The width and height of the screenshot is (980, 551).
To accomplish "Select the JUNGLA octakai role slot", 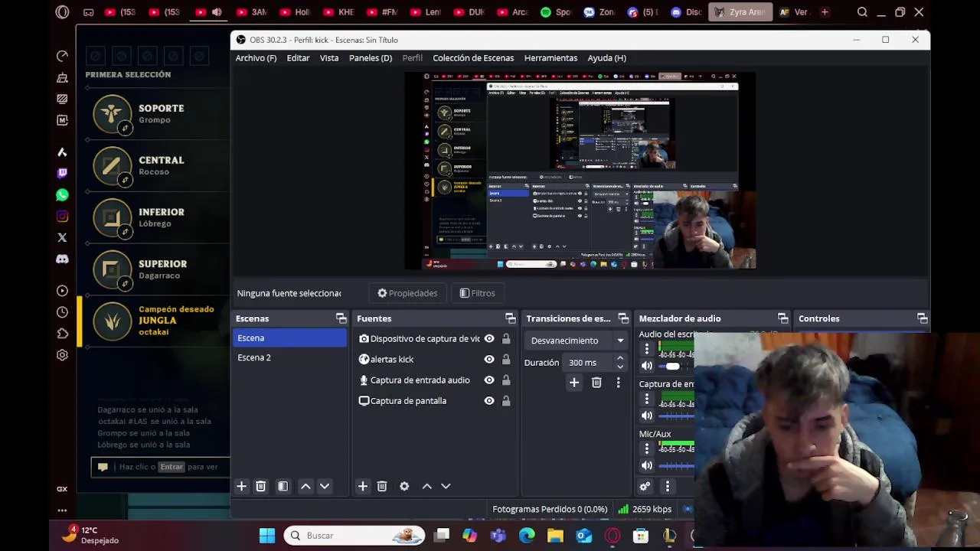I will click(x=153, y=321).
